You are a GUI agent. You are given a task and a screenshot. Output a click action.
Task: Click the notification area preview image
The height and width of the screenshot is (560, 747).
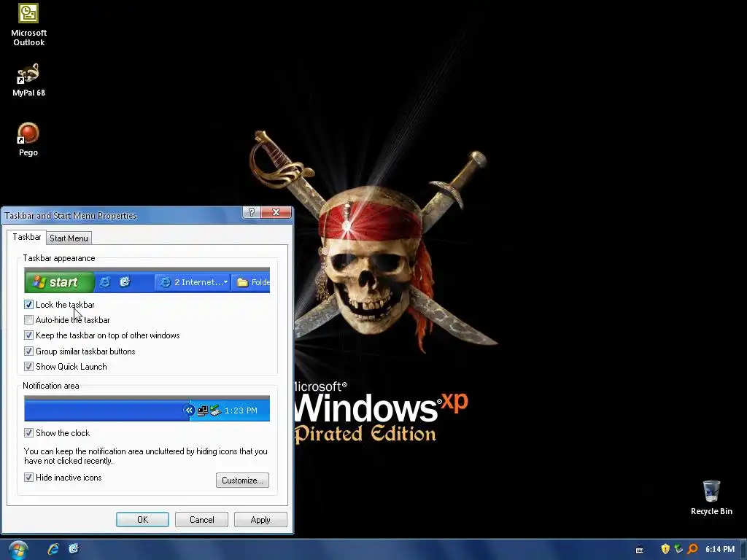pos(147,408)
